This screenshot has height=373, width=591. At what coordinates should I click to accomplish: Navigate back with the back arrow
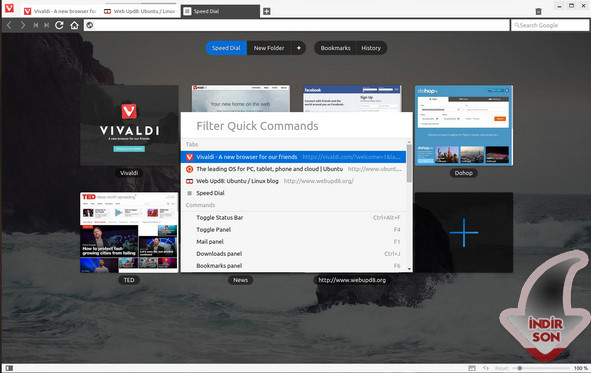coord(9,25)
